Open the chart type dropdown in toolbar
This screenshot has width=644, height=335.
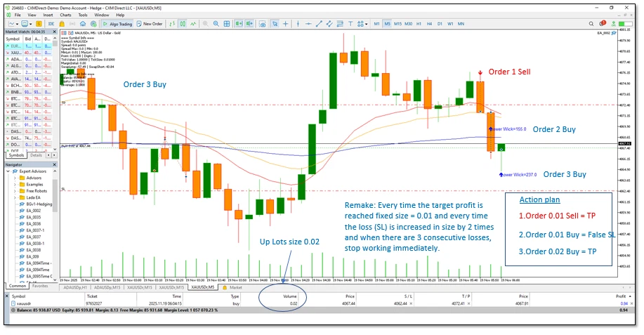coord(13,24)
